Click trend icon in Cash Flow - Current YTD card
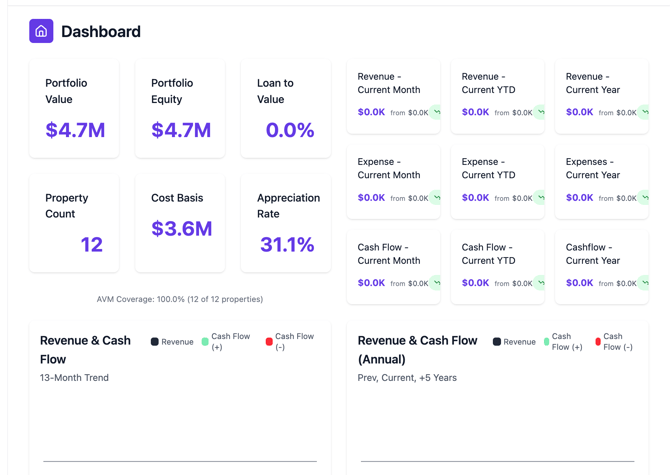This screenshot has width=670, height=475. pos(540,283)
